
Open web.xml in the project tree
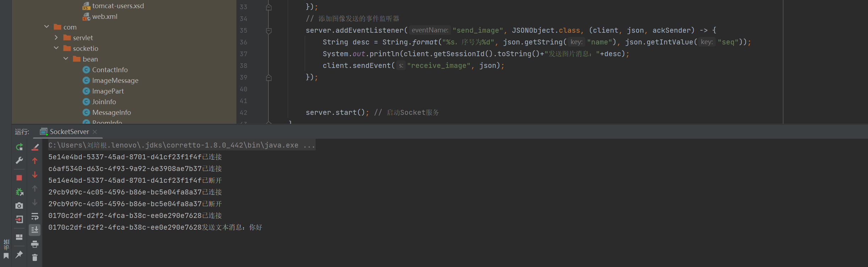click(x=104, y=17)
